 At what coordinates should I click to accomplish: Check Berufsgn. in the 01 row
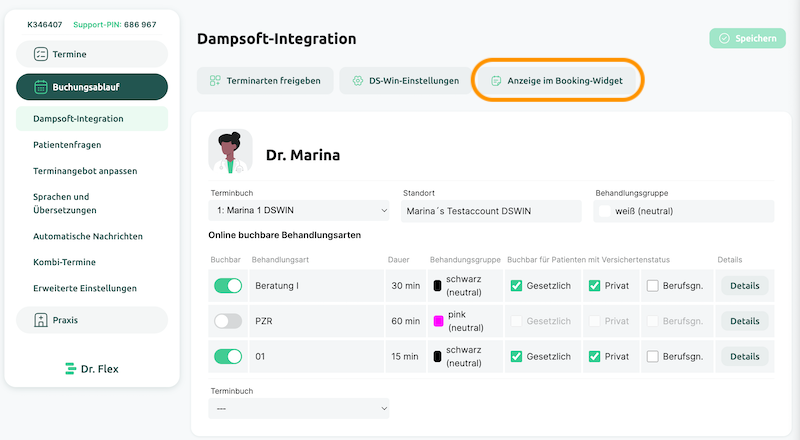tap(653, 356)
